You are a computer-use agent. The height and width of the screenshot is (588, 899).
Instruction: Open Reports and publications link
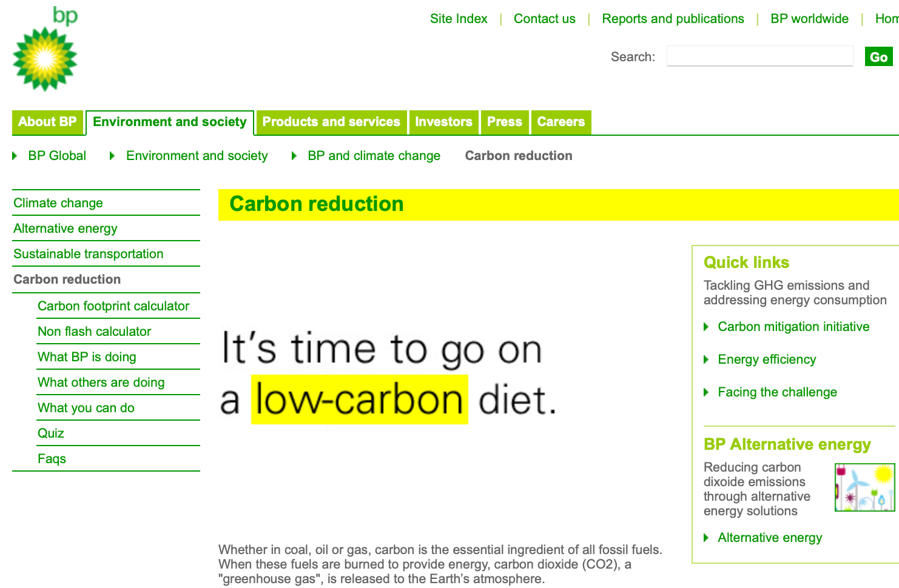pos(673,19)
